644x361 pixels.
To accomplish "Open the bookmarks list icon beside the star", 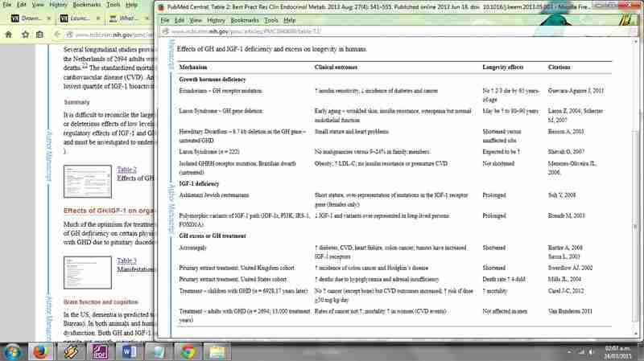I will click(39, 35).
